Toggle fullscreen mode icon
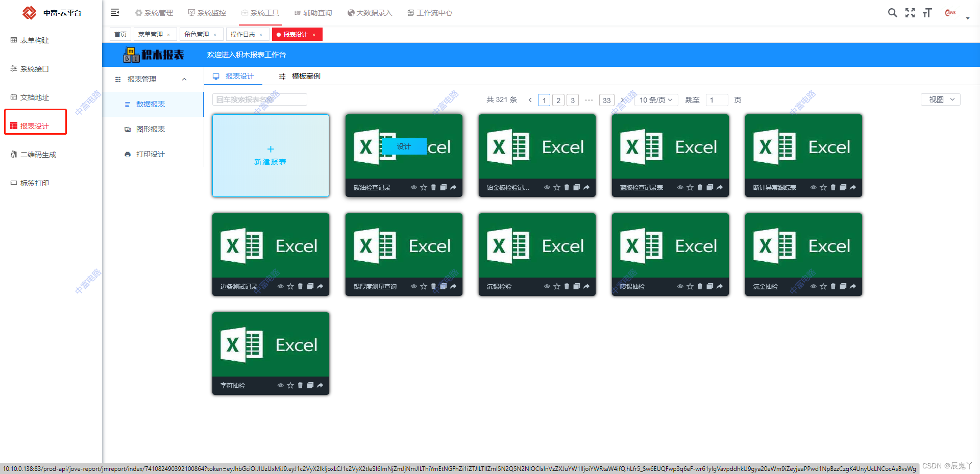The height and width of the screenshot is (474, 980). click(910, 13)
